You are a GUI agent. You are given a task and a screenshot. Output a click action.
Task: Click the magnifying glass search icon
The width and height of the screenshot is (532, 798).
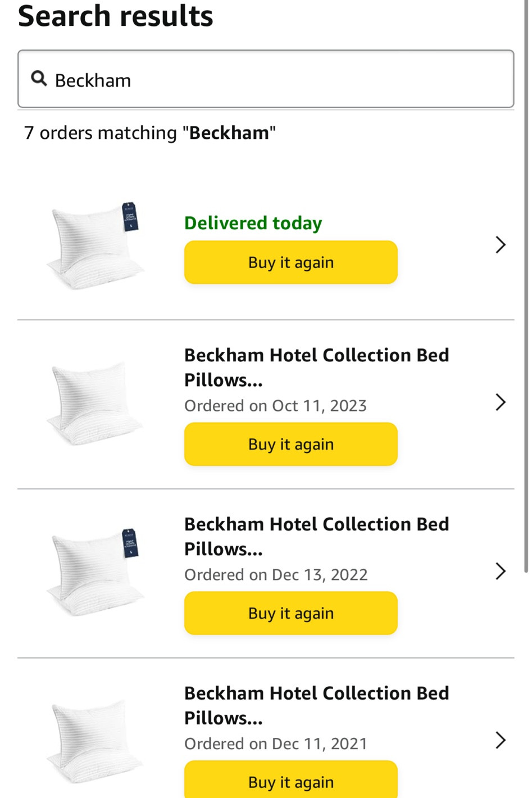click(x=38, y=79)
